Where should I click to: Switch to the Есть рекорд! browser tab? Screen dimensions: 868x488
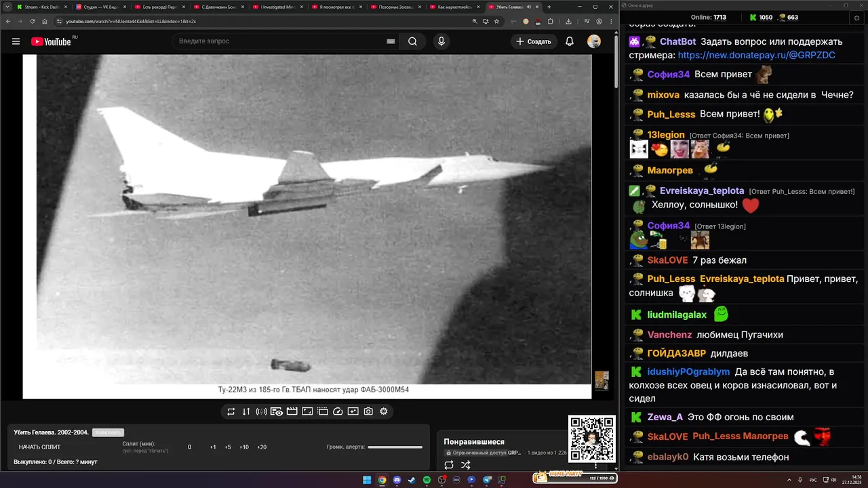tap(159, 7)
